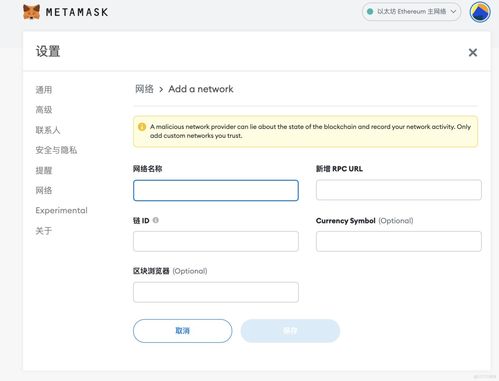
Task: Click the 网络 breadcrumb link
Action: (x=144, y=89)
